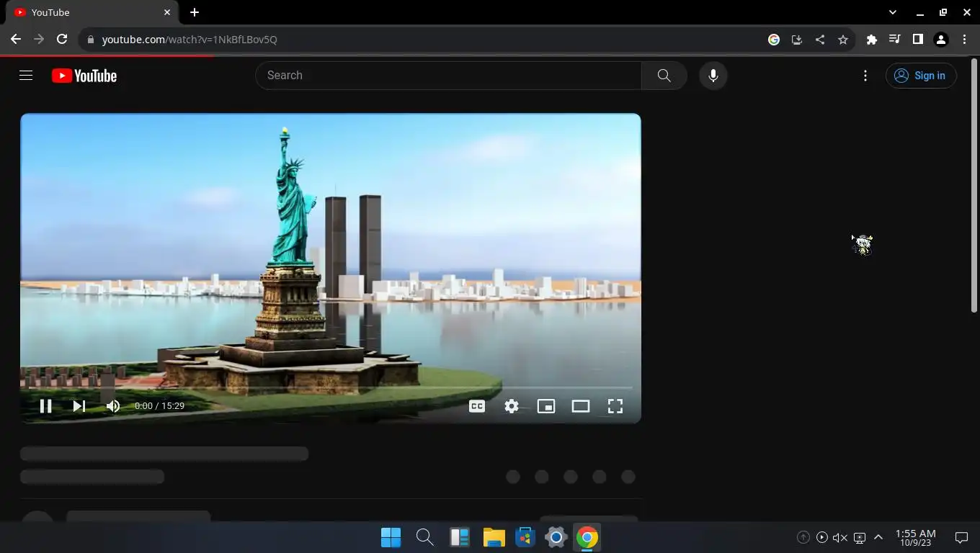Viewport: 980px width, 553px height.
Task: Open Settings gear in taskbar
Action: point(556,537)
